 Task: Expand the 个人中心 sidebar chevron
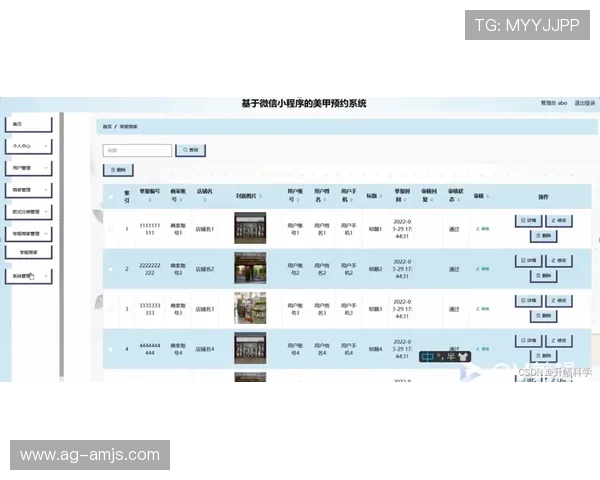pos(46,146)
